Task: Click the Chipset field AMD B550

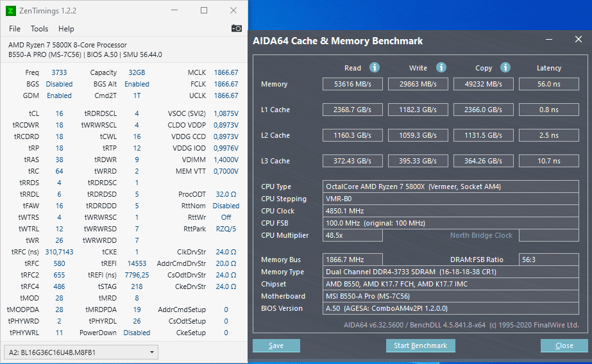Action: point(451,284)
